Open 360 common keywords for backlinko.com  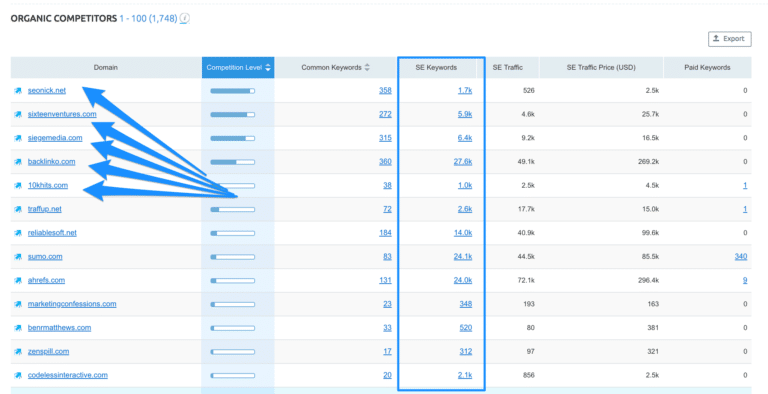(385, 162)
